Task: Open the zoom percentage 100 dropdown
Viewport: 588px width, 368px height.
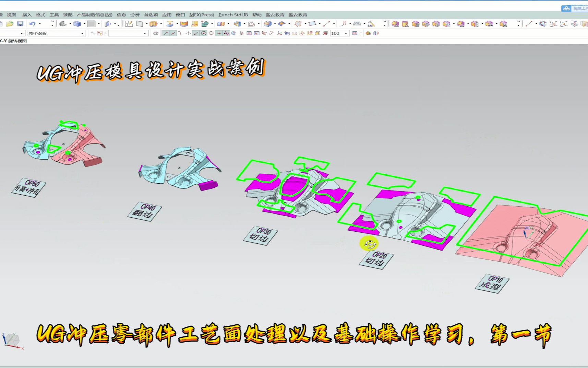Action: [x=346, y=33]
